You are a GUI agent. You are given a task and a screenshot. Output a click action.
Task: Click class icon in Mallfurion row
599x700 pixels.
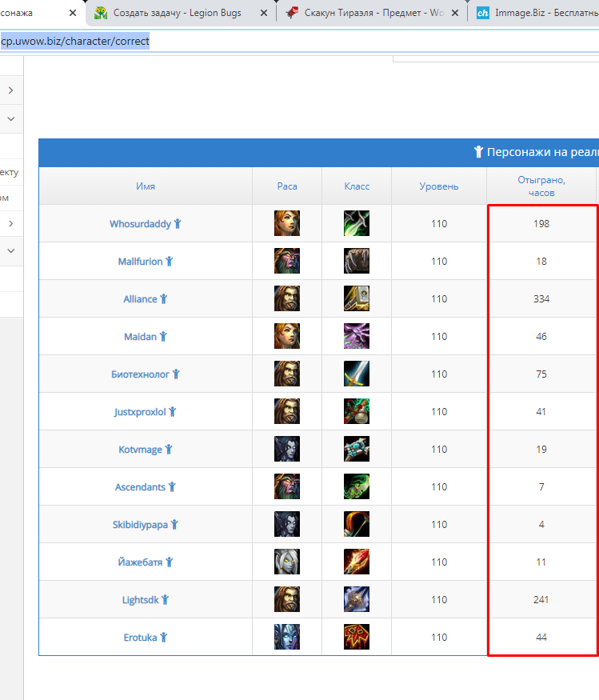coord(357,261)
